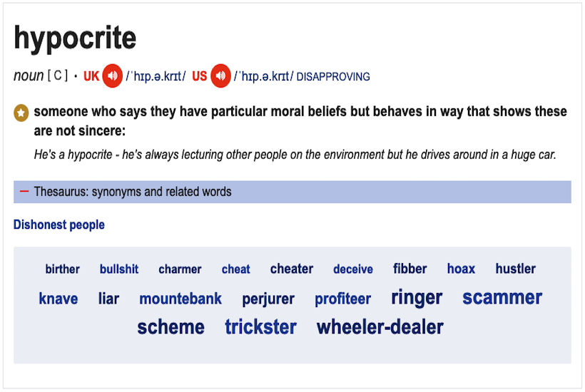
Task: Open the hustler synonym
Action: (516, 269)
